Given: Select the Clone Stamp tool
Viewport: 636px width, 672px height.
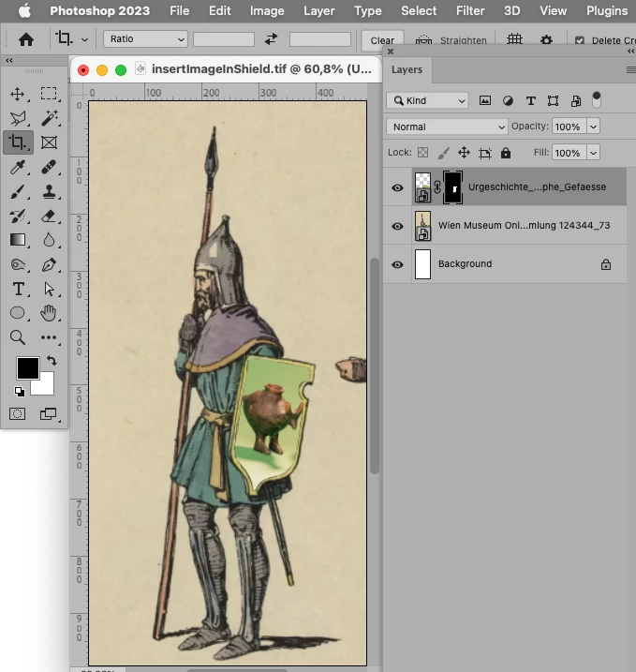Looking at the screenshot, I should (49, 191).
